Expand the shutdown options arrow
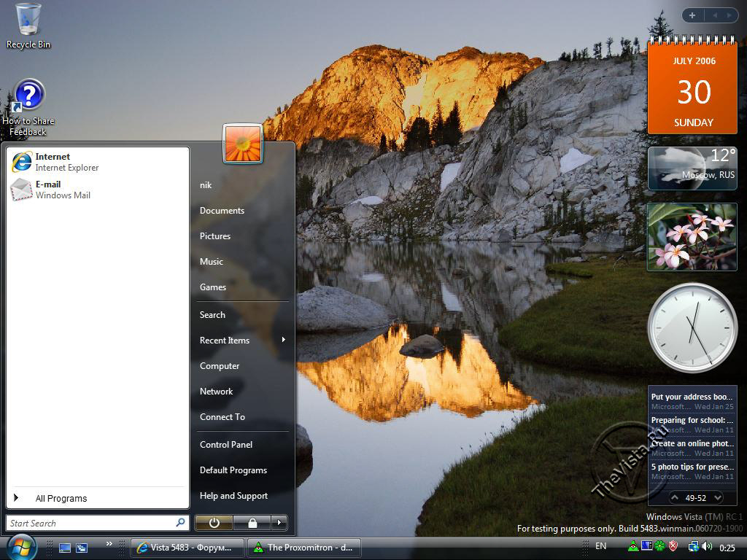747x560 pixels. tap(279, 523)
